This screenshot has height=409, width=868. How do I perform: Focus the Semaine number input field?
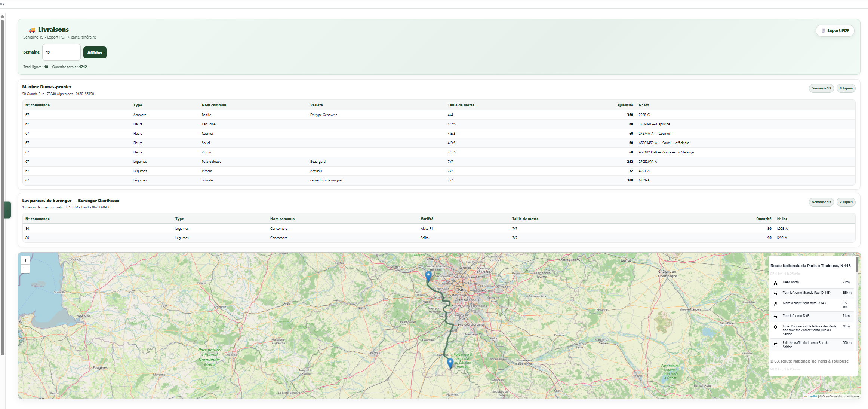(61, 52)
